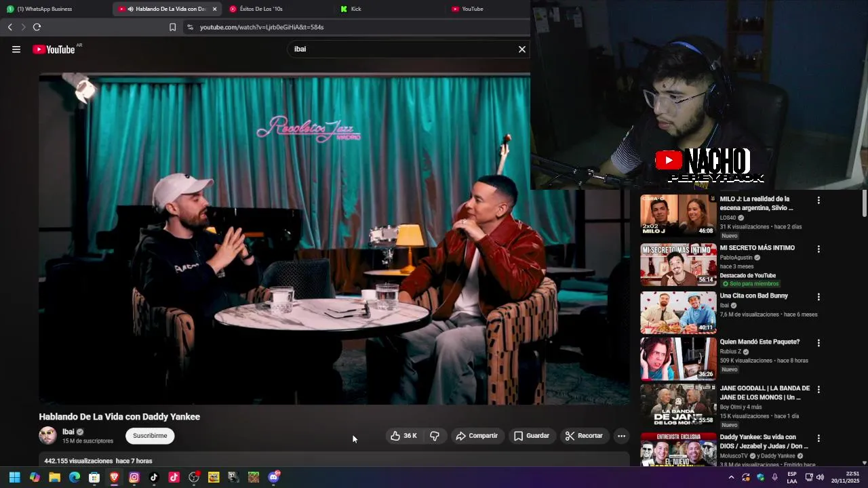Reload the page with the refresh icon
The image size is (868, 488).
click(x=37, y=27)
